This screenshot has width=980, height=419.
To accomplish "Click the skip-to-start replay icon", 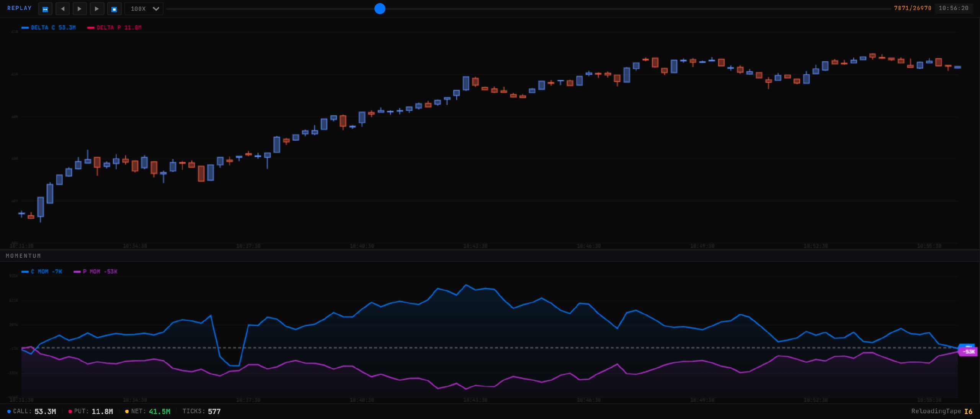I will point(45,8).
